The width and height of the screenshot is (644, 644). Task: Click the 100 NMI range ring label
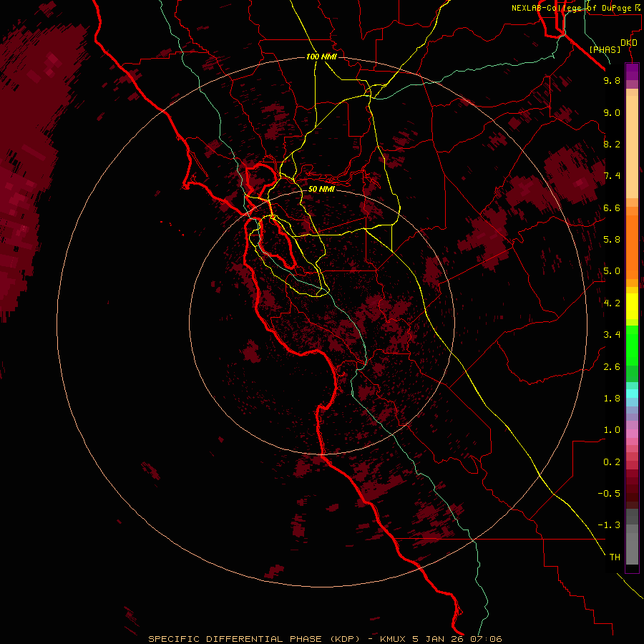[321, 57]
